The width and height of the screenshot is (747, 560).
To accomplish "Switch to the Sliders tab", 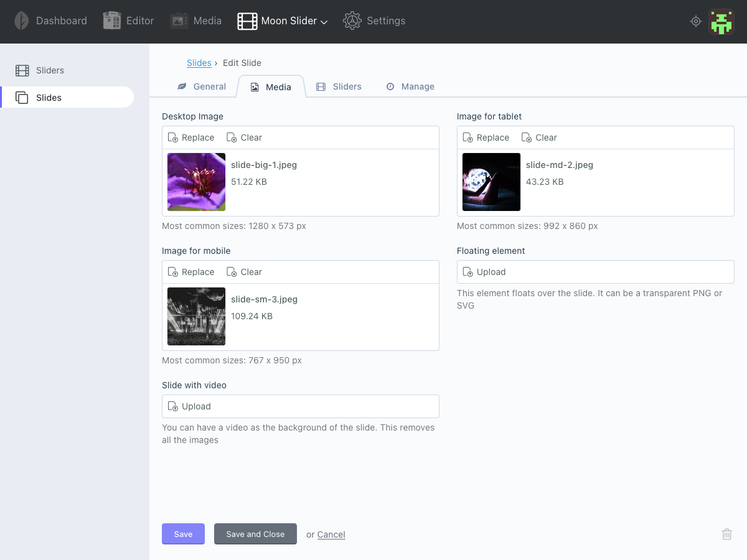I will point(339,86).
